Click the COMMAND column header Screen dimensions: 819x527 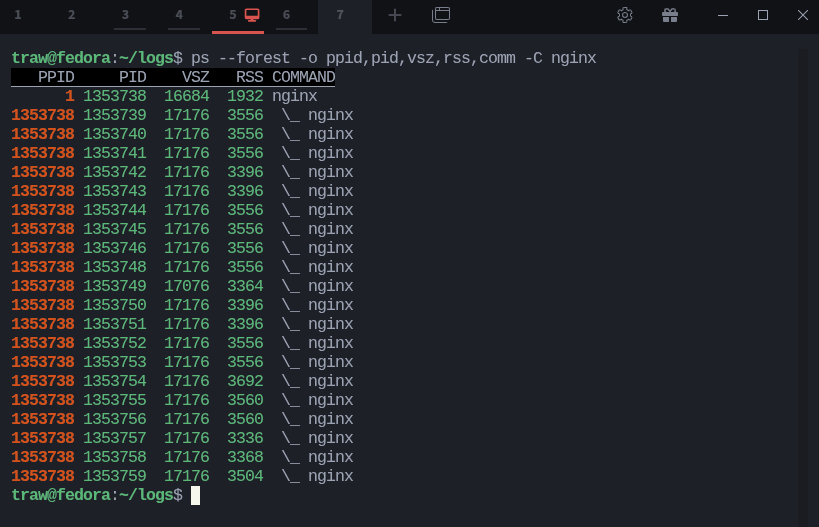303,77
